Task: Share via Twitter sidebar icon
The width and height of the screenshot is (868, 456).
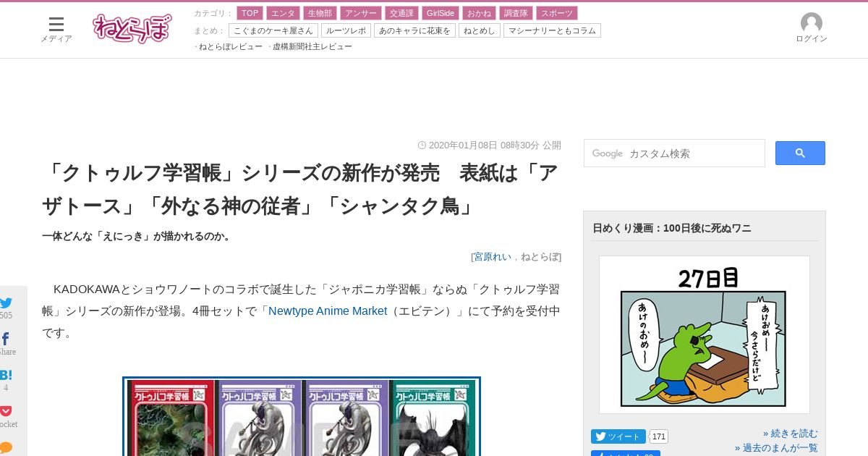Action: 6,303
